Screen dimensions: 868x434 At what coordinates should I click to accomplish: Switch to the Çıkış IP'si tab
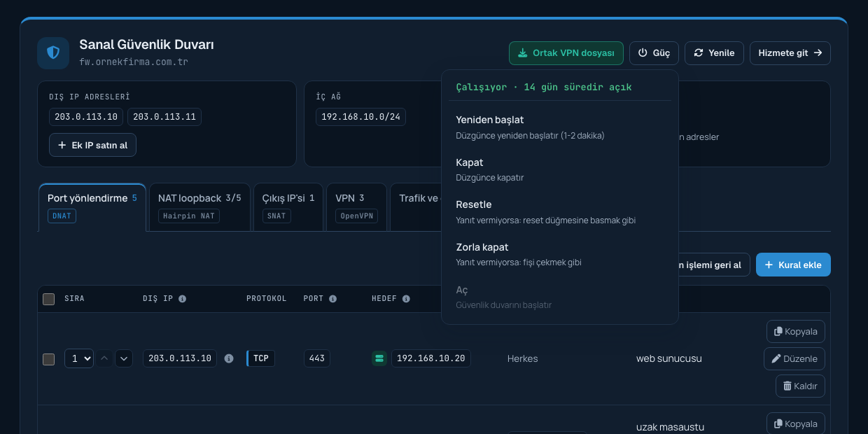[288, 207]
